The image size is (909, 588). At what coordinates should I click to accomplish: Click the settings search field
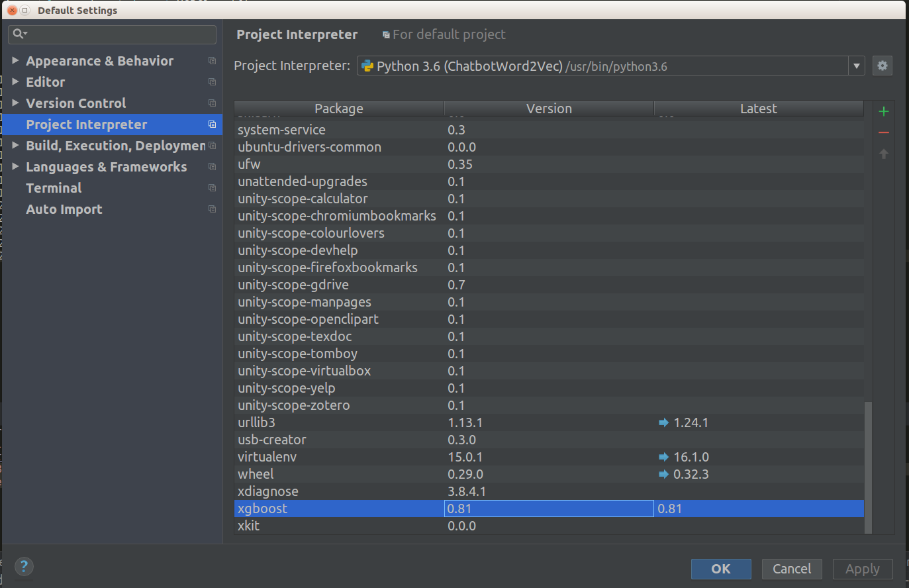click(112, 34)
